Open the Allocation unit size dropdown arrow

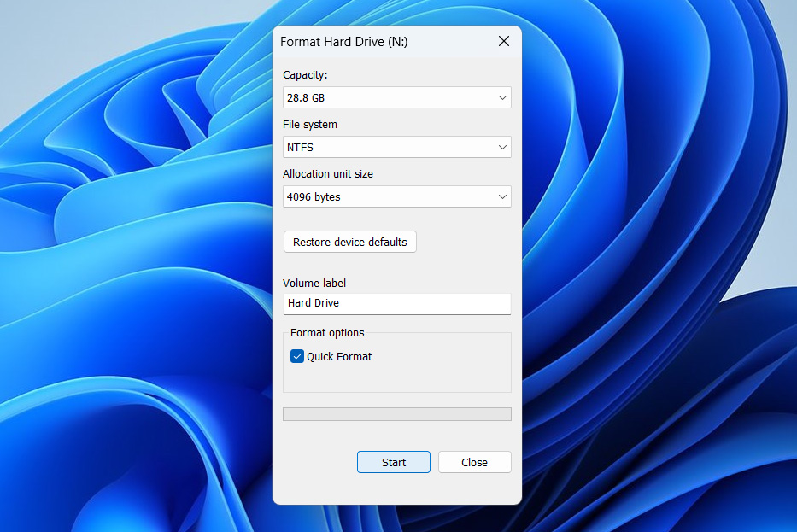click(x=502, y=197)
